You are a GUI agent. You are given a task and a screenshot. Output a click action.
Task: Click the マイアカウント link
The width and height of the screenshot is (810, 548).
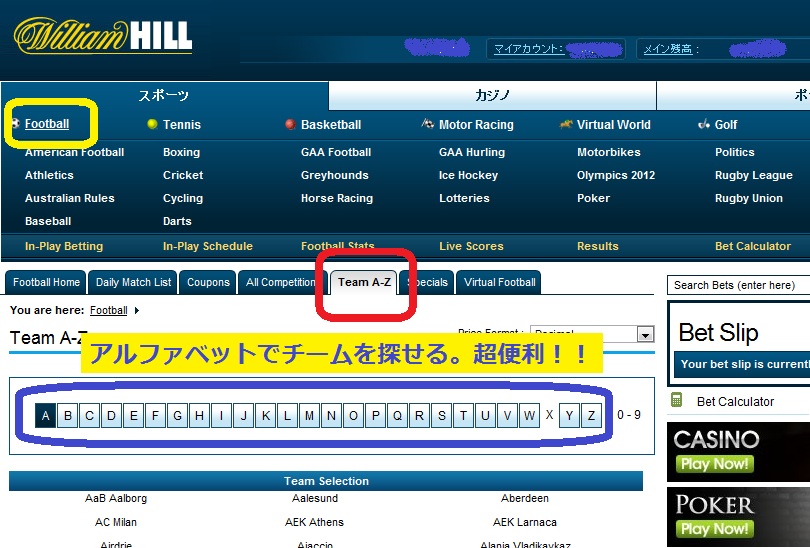click(529, 49)
